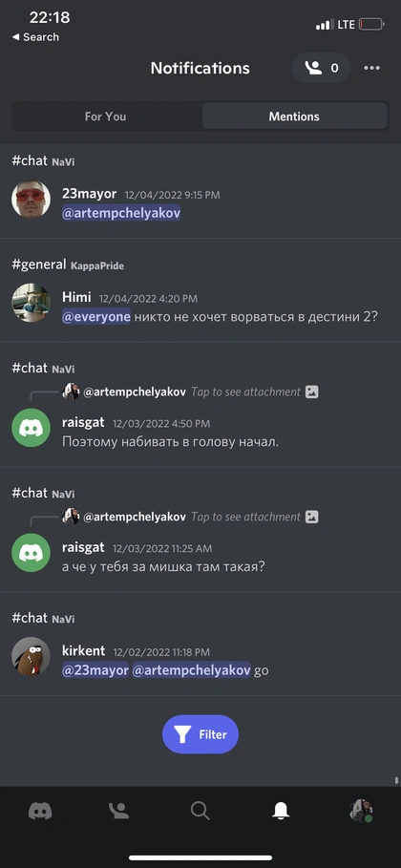401x868 pixels.
Task: Switch to the For You tab
Action: pyautogui.click(x=105, y=116)
